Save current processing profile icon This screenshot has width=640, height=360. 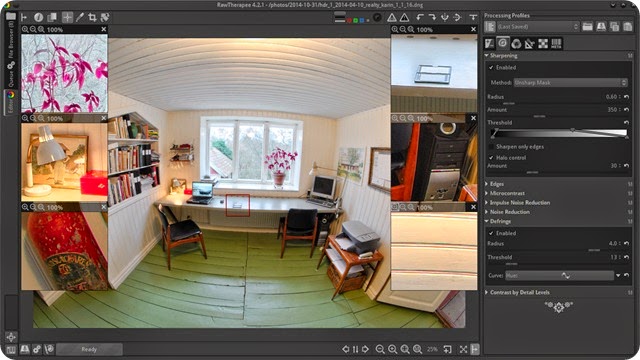click(x=601, y=27)
